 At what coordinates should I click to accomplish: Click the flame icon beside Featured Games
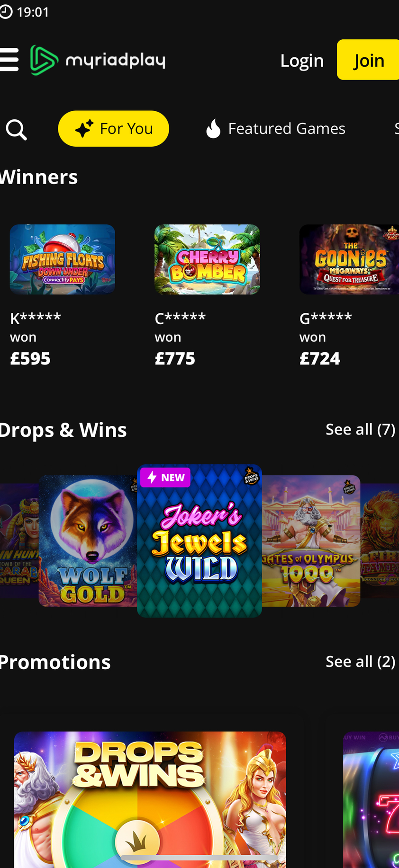213,128
